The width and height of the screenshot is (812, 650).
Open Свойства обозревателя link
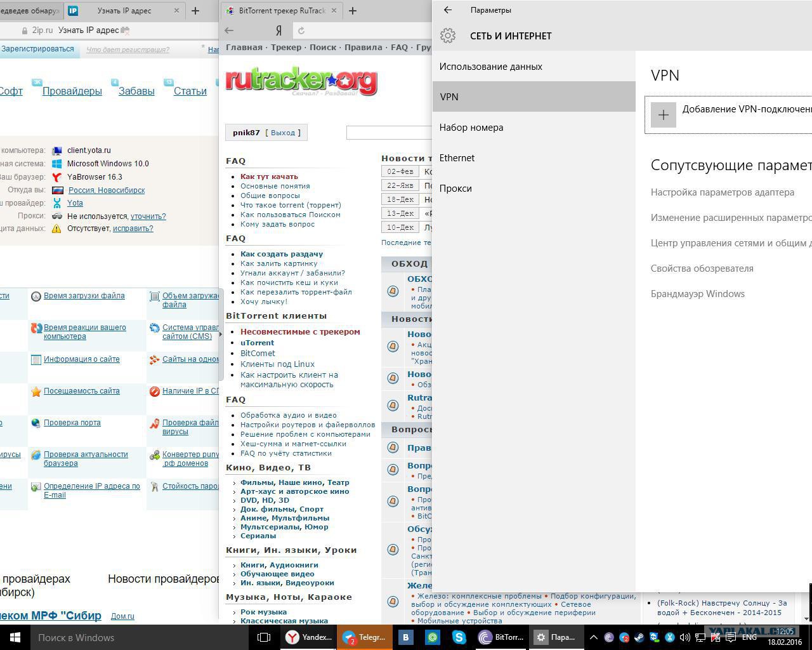coord(702,268)
